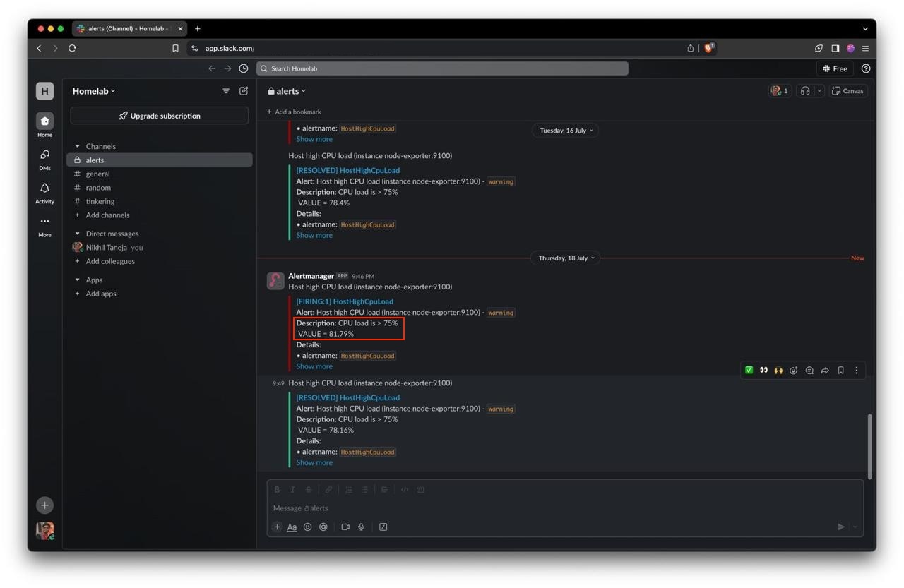Toggle bulleted list formatting
This screenshot has width=904, height=588.
point(364,489)
